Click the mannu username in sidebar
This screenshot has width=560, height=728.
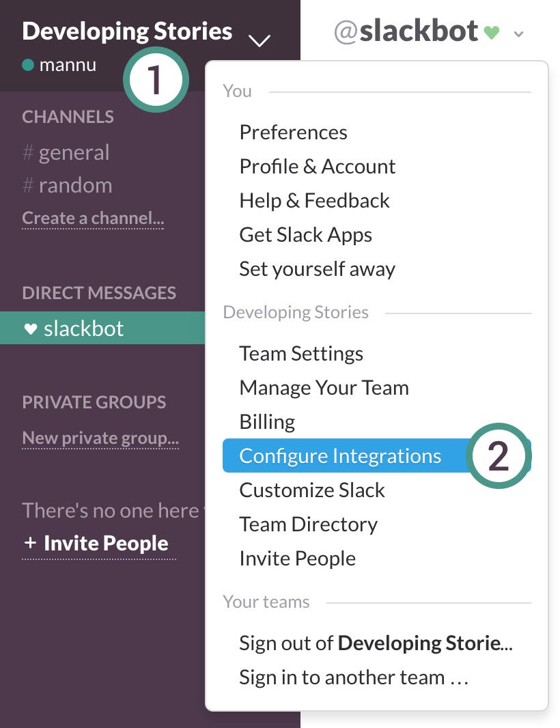pyautogui.click(x=68, y=65)
